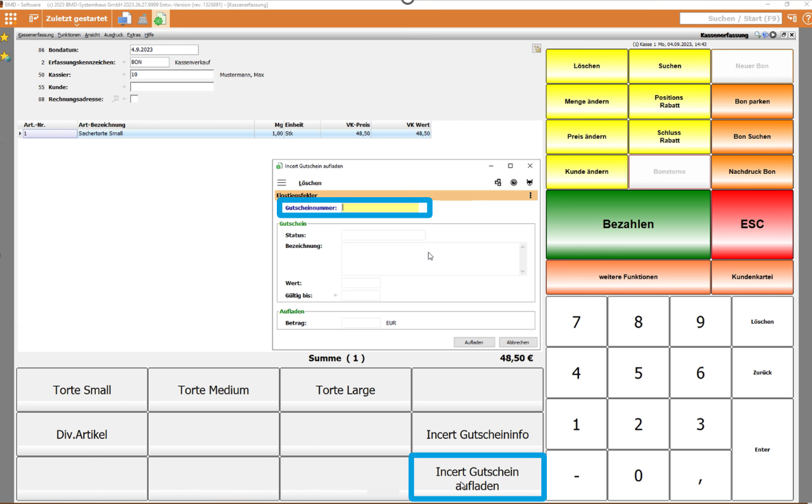The height and width of the screenshot is (504, 812).
Task: Select the Sachertorte Small row text
Action: (101, 134)
